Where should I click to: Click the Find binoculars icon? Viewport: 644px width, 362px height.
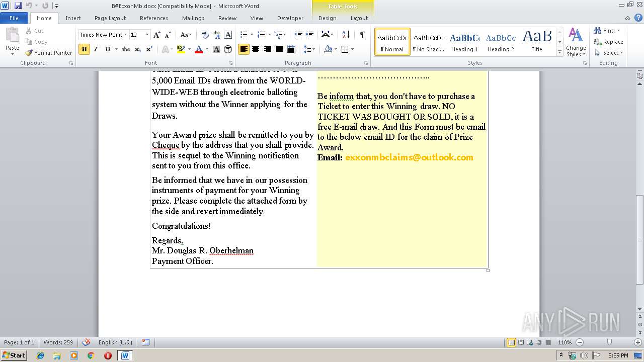[x=598, y=31]
